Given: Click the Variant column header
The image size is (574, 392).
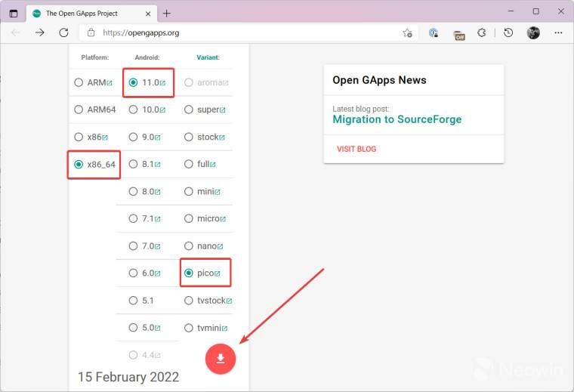Looking at the screenshot, I should [x=208, y=57].
